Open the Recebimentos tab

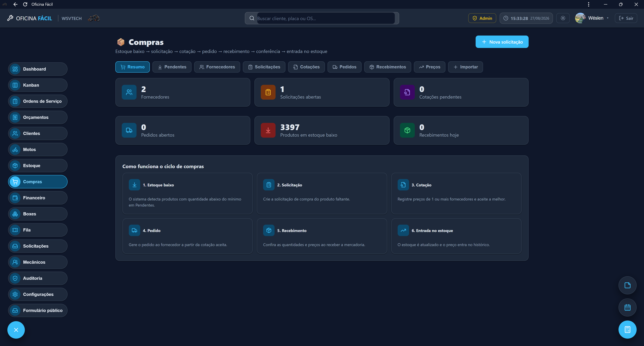[x=388, y=67]
